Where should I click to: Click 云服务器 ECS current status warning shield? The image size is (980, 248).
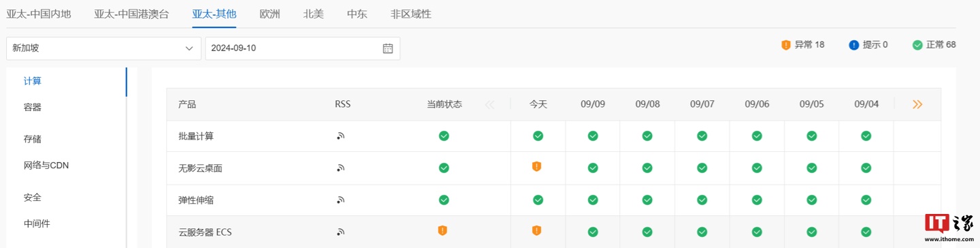click(442, 230)
